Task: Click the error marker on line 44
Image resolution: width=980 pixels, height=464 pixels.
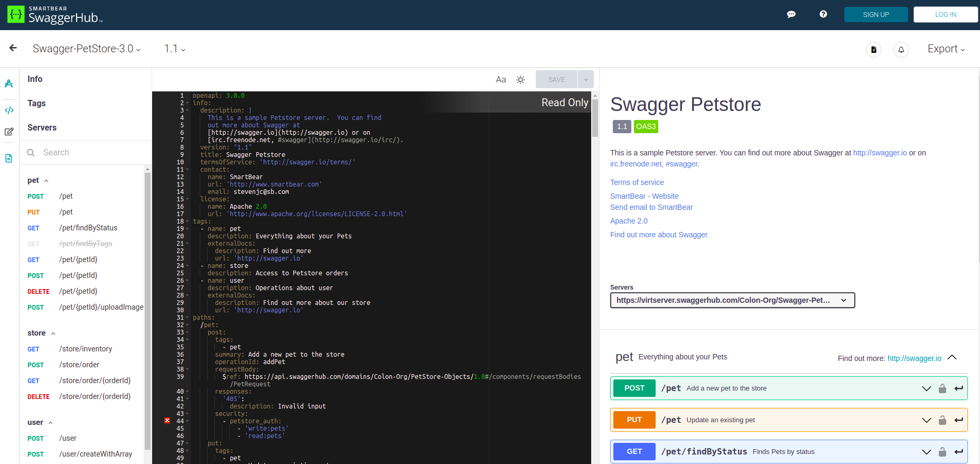Action: (x=167, y=421)
